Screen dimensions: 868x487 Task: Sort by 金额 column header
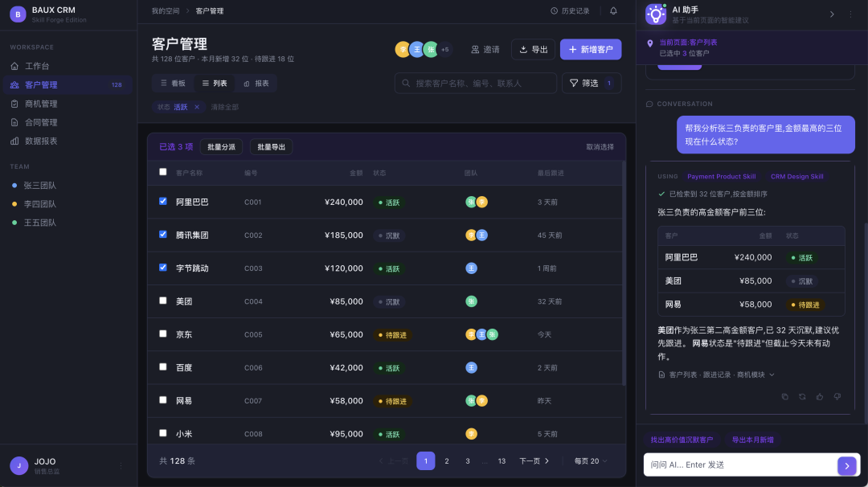tap(356, 174)
